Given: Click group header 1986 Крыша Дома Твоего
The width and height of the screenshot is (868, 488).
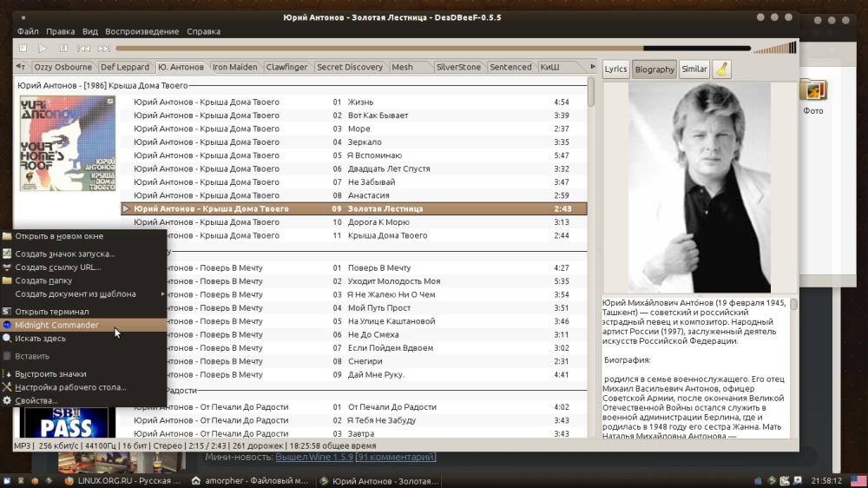Looking at the screenshot, I should (x=102, y=85).
